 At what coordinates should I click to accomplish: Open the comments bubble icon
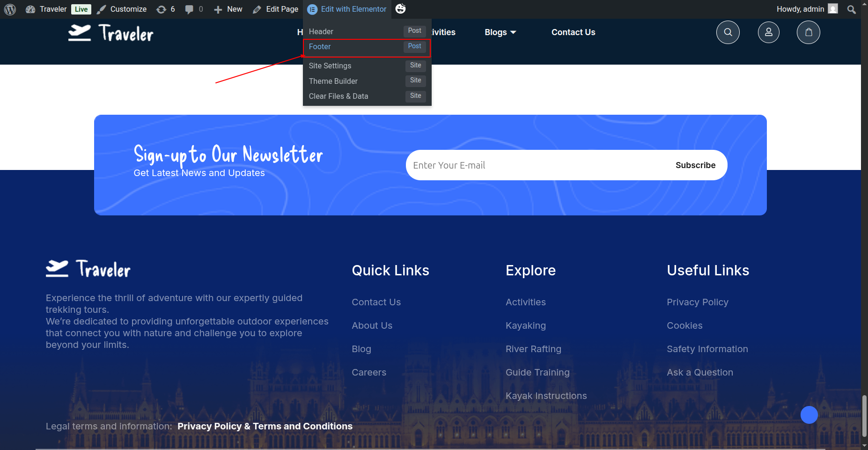[x=194, y=9]
